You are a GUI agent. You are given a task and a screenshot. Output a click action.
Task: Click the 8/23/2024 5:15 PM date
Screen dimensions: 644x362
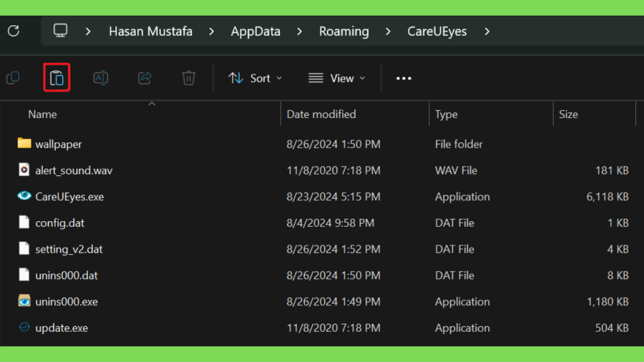333,197
